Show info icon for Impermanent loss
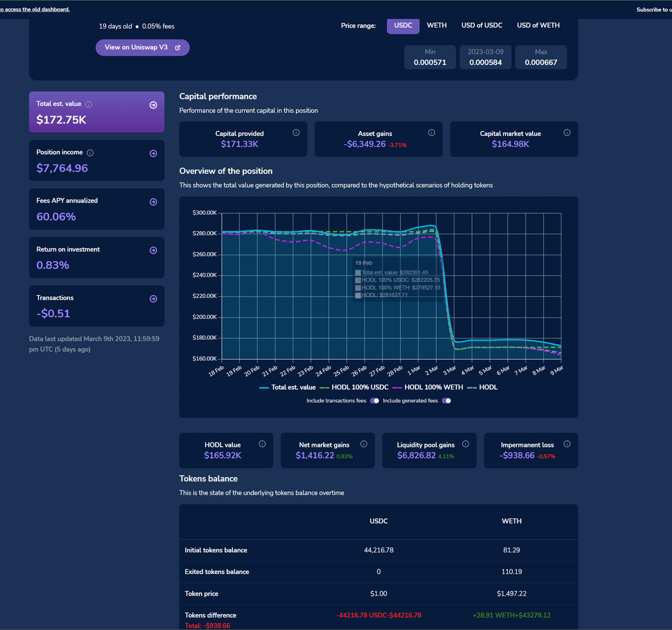 [x=567, y=444]
